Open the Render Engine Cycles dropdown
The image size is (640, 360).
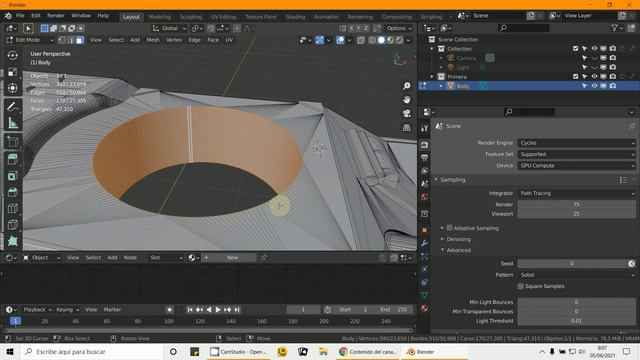click(x=577, y=143)
